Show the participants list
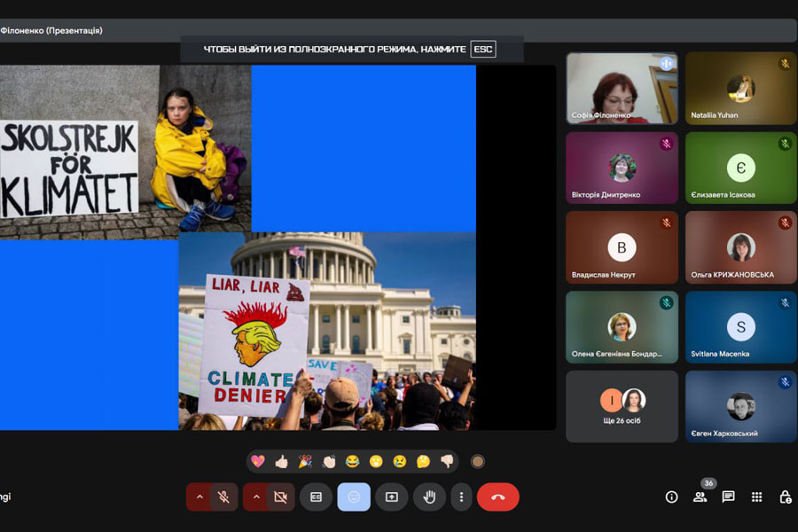The width and height of the screenshot is (798, 532). (700, 497)
